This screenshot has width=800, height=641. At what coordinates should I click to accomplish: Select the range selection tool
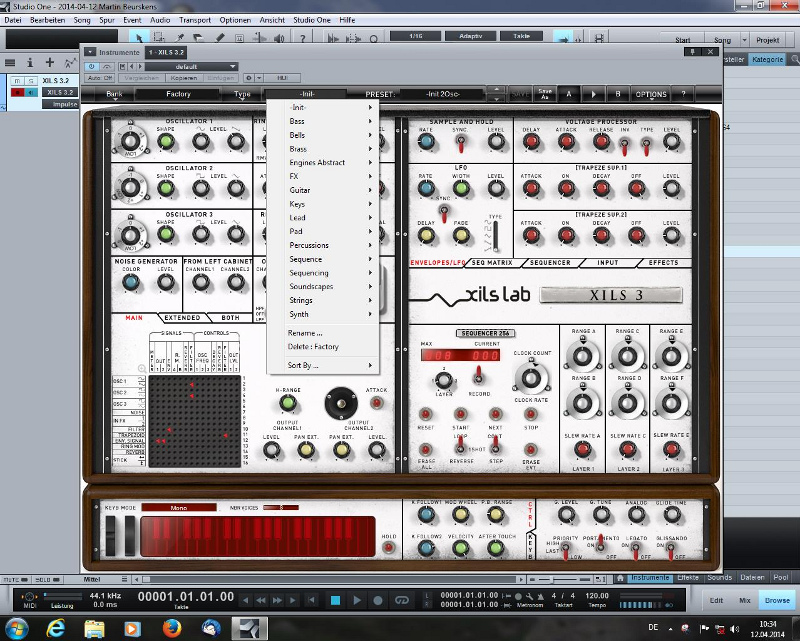(x=159, y=38)
